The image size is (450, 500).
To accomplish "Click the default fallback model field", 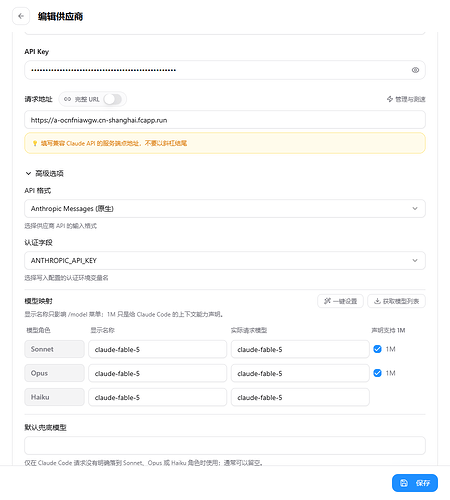I will click(x=225, y=446).
